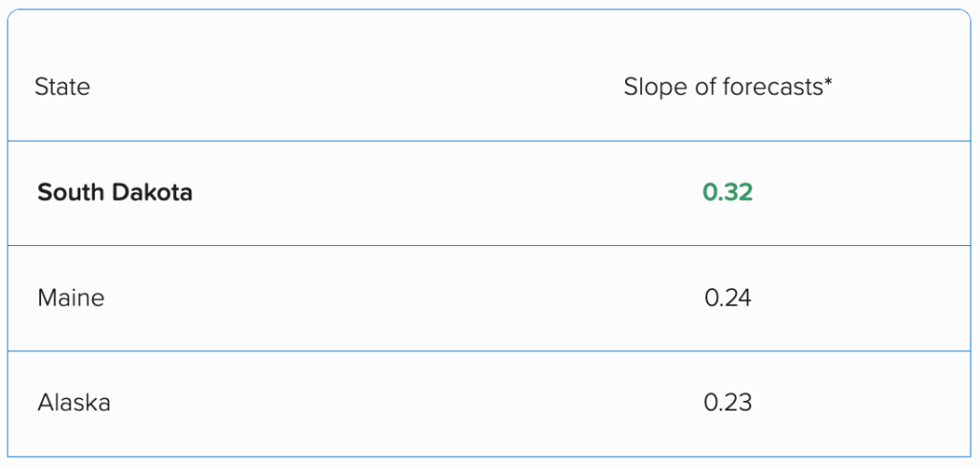Image resolution: width=980 pixels, height=467 pixels.
Task: Click the Slope of forecasts header
Action: click(x=727, y=87)
